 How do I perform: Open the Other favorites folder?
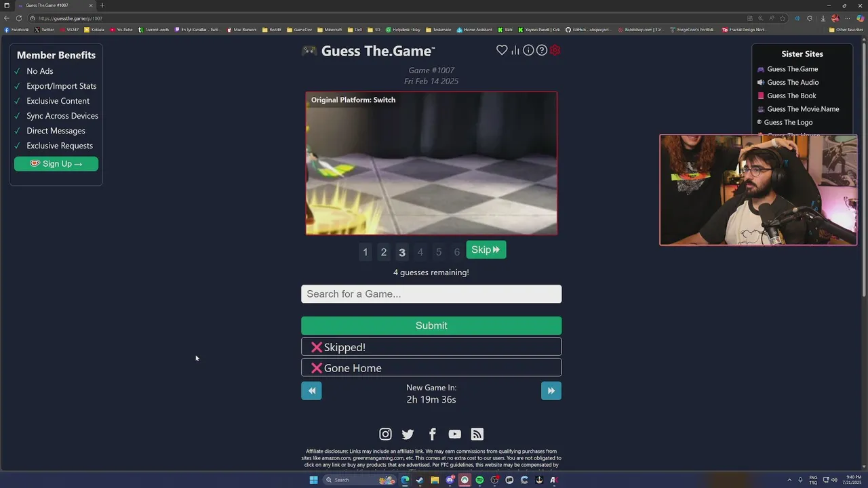[846, 30]
